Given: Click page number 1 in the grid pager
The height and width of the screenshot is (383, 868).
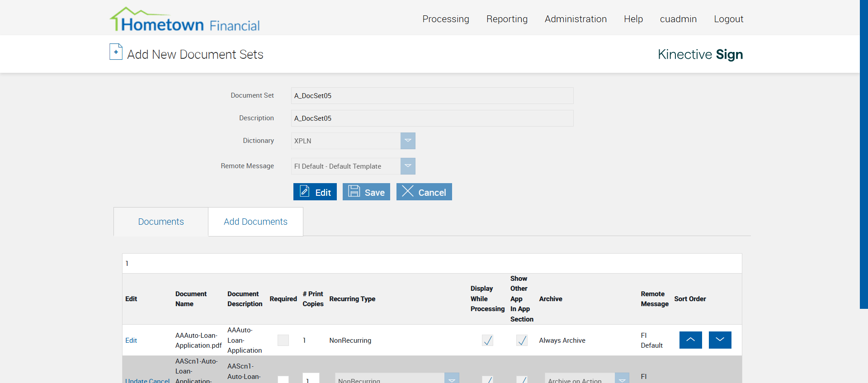Looking at the screenshot, I should 127,264.
